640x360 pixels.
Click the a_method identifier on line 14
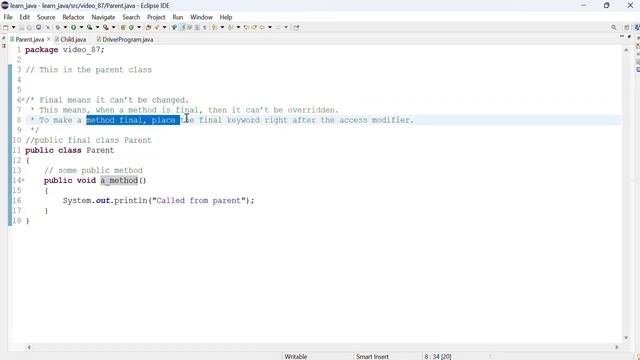(119, 180)
